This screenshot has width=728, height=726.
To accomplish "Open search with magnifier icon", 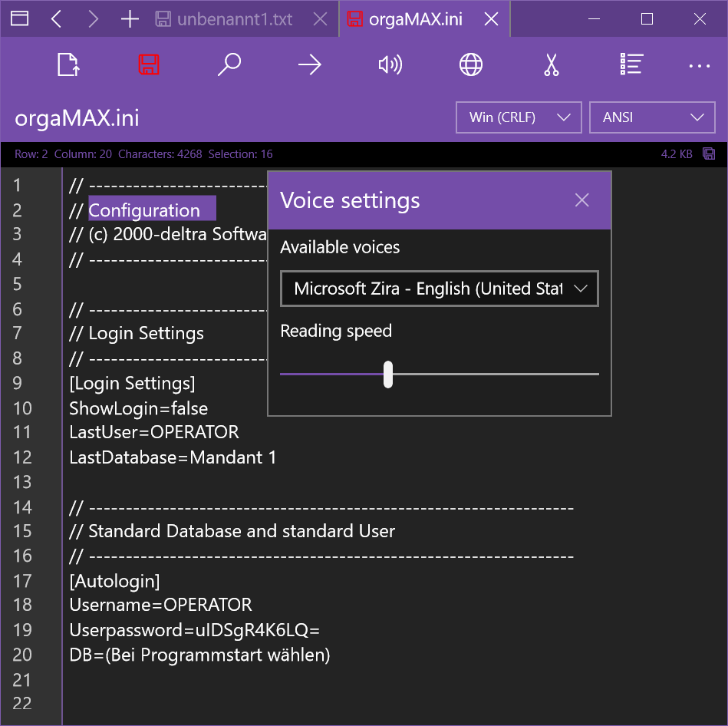I will pyautogui.click(x=229, y=64).
